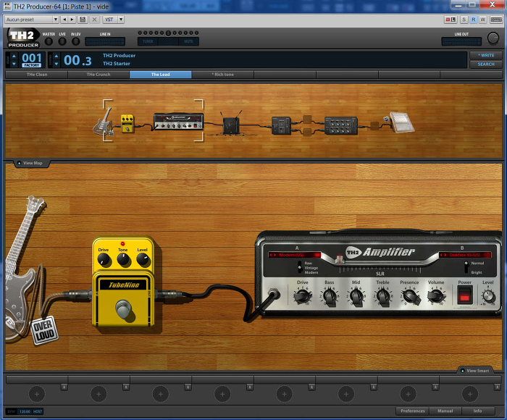The image size is (507, 420).
Task: Decrease bank number with the down arrow
Action: click(14, 64)
